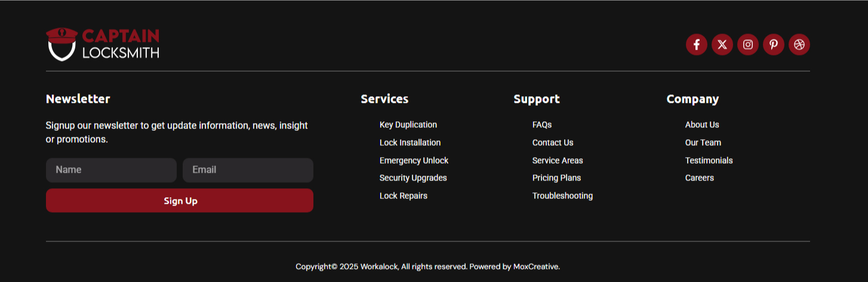View the Pricing Plans link
The width and height of the screenshot is (868, 282).
[556, 178]
